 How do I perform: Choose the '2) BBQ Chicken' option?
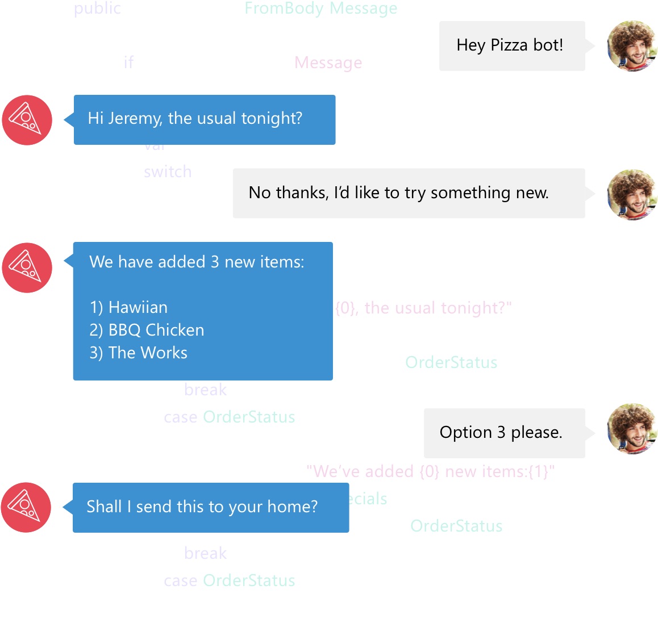(x=147, y=330)
